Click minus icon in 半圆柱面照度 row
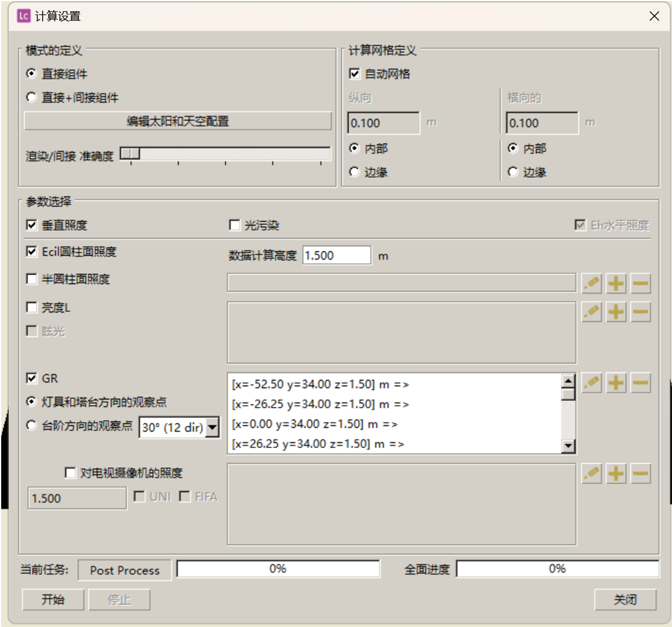Image resolution: width=672 pixels, height=627 pixels. click(641, 284)
